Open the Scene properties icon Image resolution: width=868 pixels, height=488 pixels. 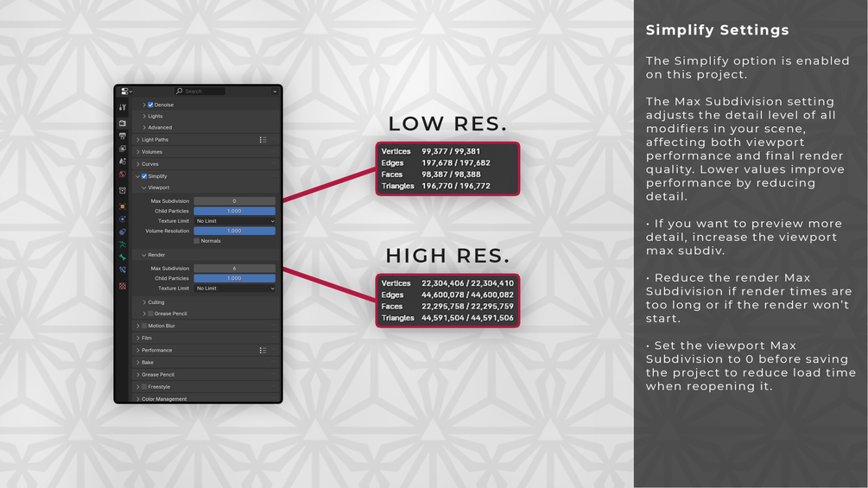(123, 161)
